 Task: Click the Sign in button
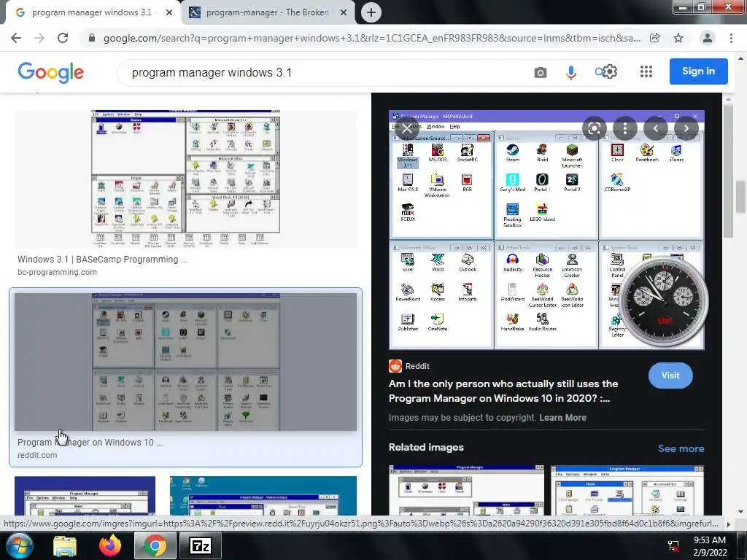(698, 71)
